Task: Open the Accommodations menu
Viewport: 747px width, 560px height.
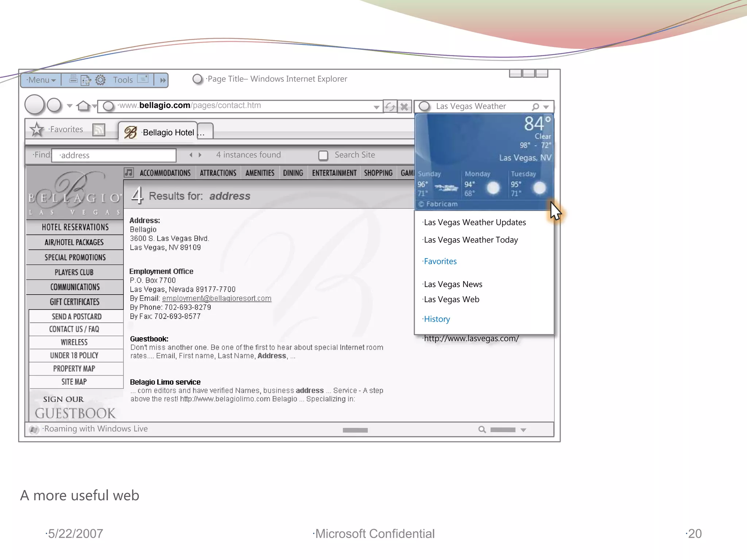Action: pos(165,173)
